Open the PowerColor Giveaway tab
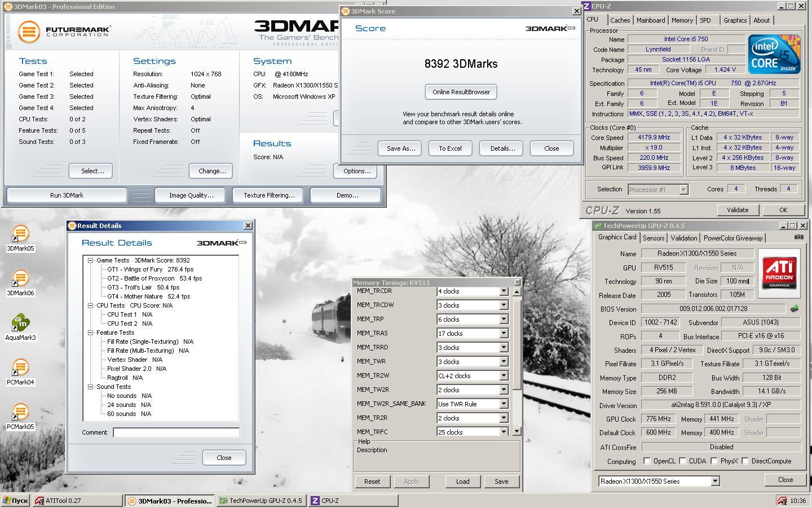This screenshot has height=508, width=812. pyautogui.click(x=733, y=238)
